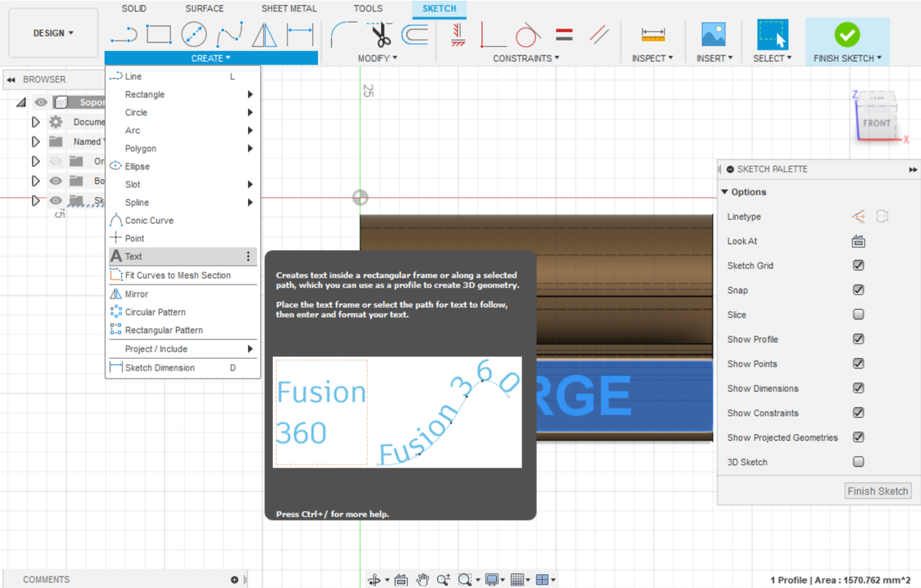Open Grid and Snaps settings icon
This screenshot has width=921, height=588.
pos(517,579)
